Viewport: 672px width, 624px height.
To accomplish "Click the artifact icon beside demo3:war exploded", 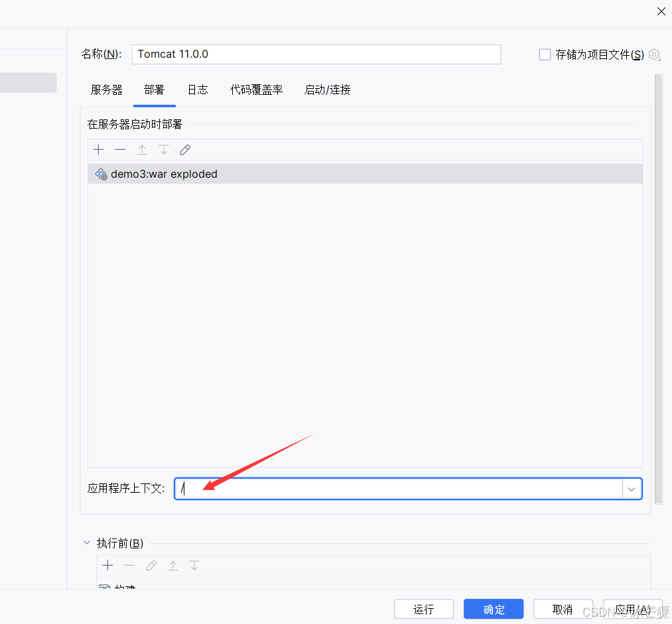I will point(101,174).
